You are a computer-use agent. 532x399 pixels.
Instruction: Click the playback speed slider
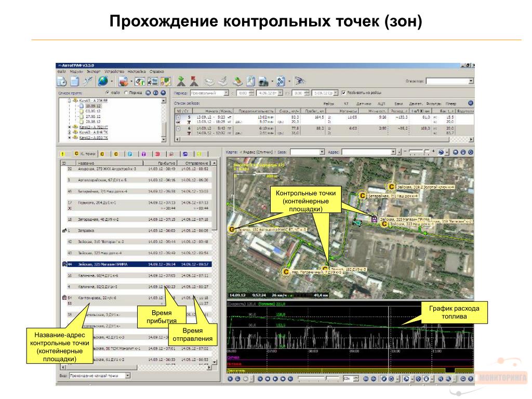pyautogui.click(x=318, y=379)
